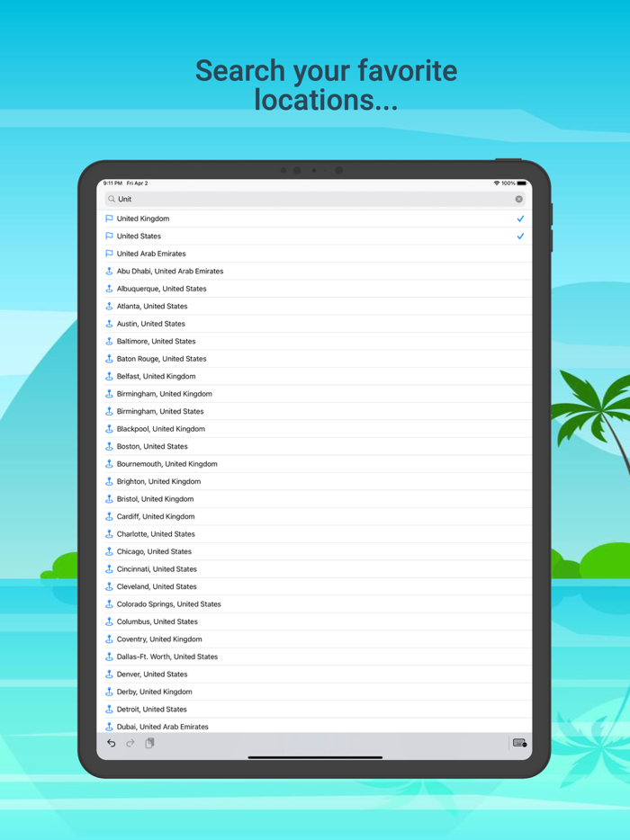Tap flag icon beside United Kingdom

(109, 219)
